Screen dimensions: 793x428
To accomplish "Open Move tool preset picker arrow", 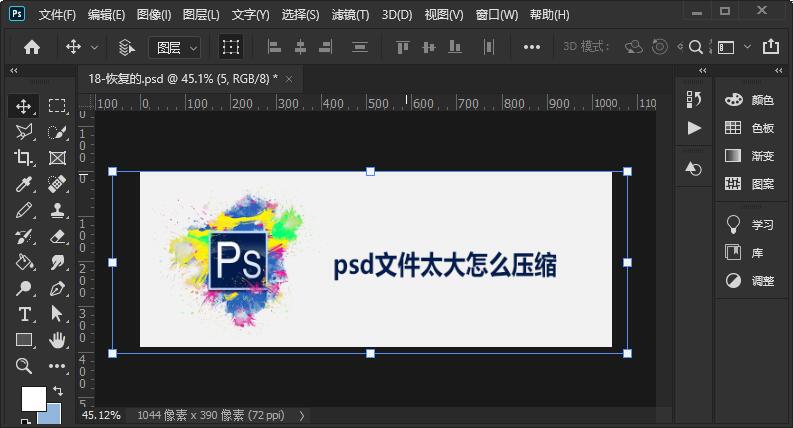I will (x=95, y=48).
